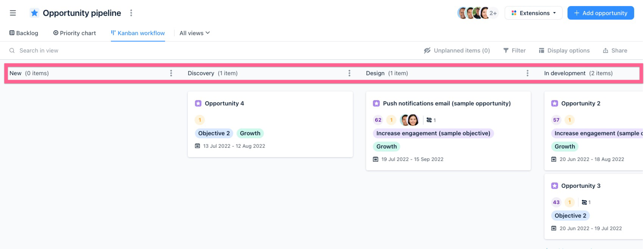Click the Design column header
Screen dimensions: 644x249
pos(387,73)
